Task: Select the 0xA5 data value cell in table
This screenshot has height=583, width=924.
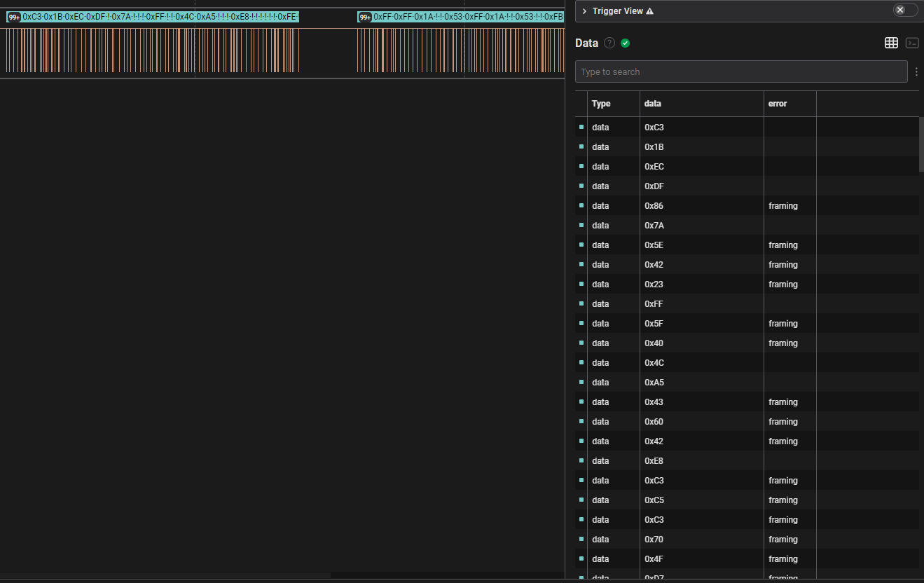Action: click(x=702, y=382)
